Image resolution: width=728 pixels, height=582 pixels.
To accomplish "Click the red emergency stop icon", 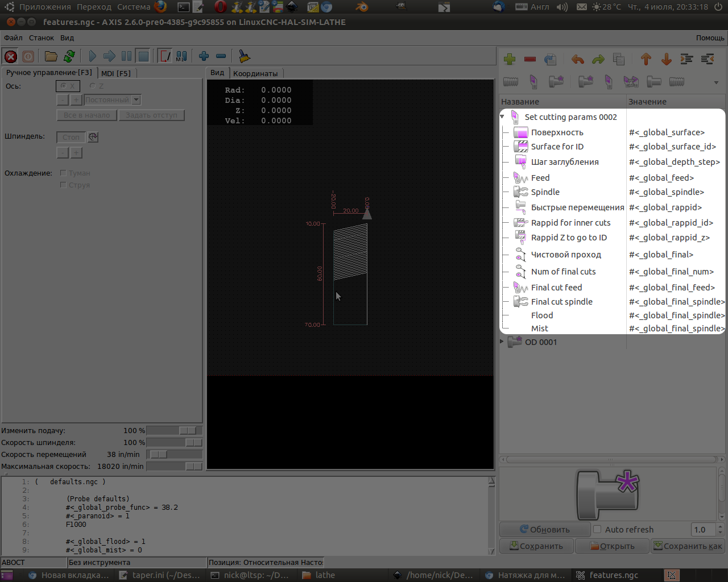I will click(x=10, y=56).
